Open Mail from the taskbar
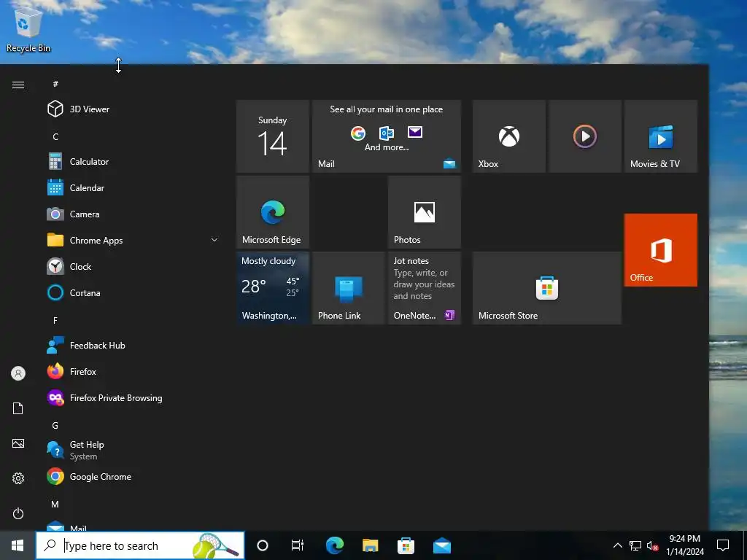747x560 pixels. (441, 545)
